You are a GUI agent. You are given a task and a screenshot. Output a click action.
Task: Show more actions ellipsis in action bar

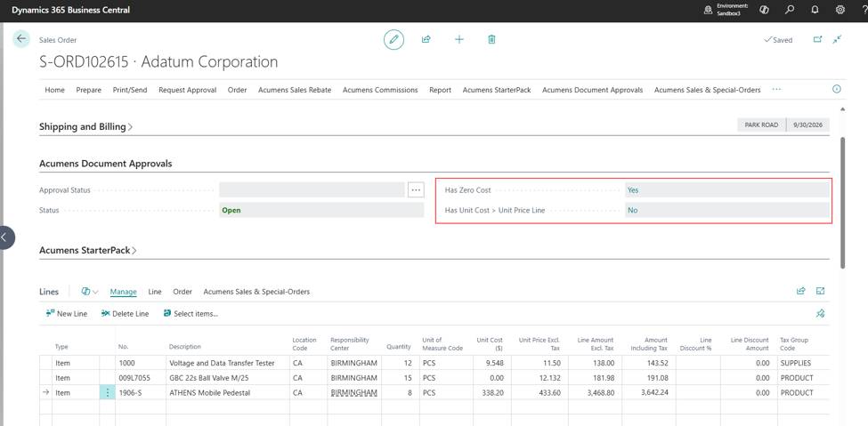[776, 89]
